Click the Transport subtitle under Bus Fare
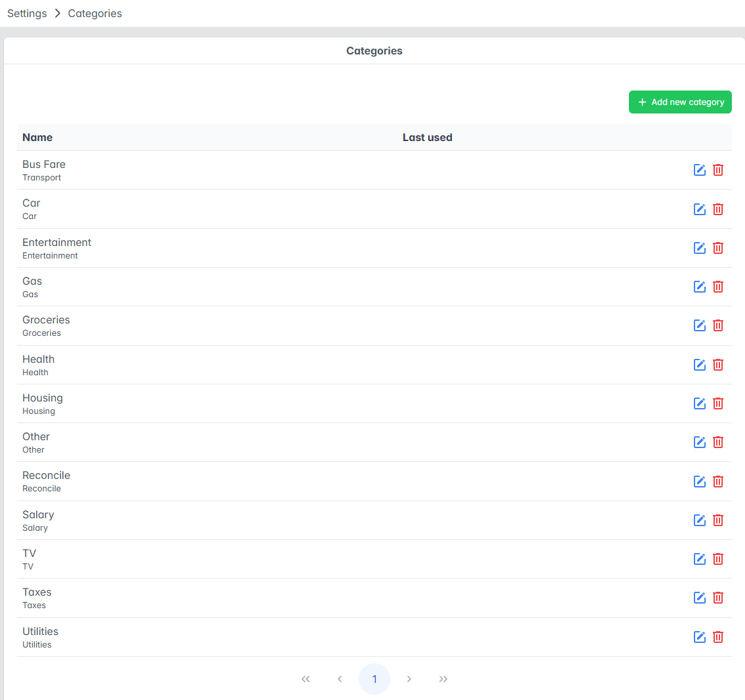Image resolution: width=745 pixels, height=700 pixels. [42, 178]
